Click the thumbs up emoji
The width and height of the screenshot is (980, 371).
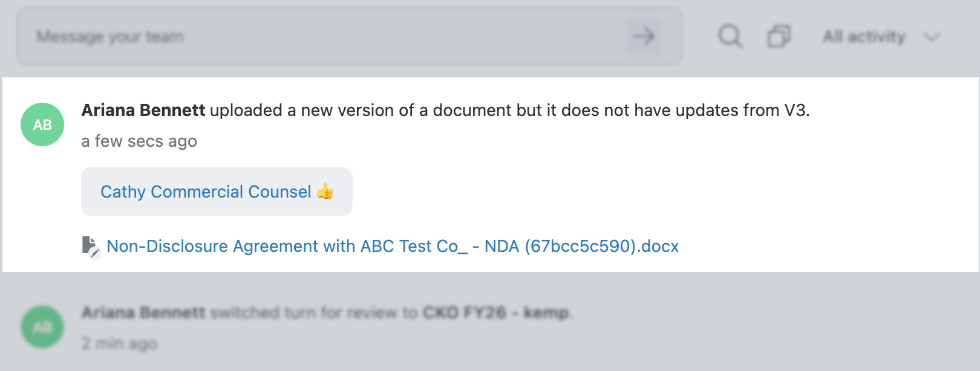click(x=325, y=191)
